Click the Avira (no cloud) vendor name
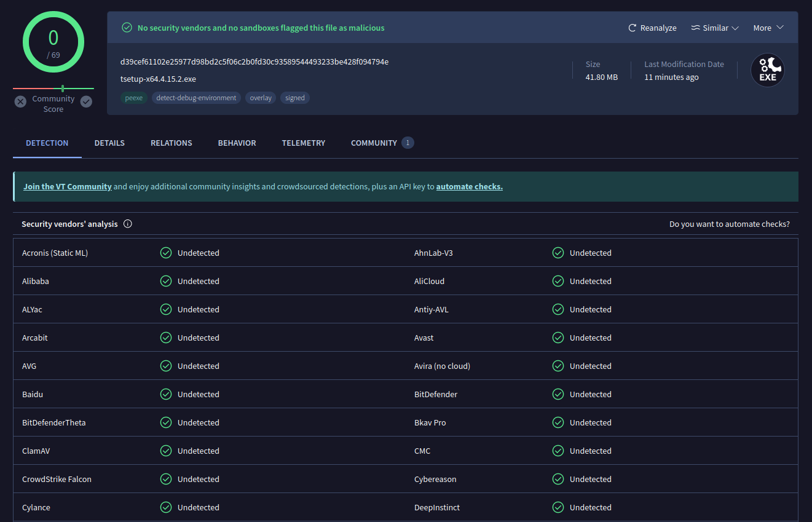This screenshot has width=812, height=522. coord(442,366)
